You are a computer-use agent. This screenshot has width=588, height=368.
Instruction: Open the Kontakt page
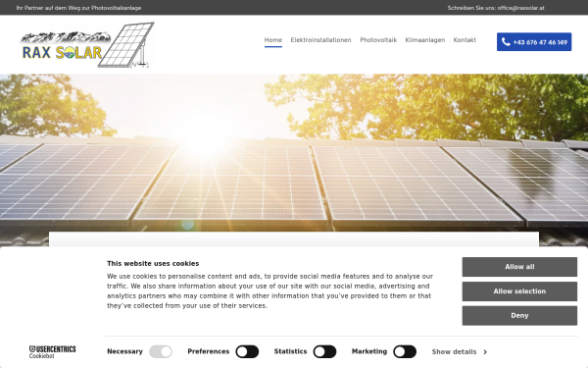pyautogui.click(x=465, y=40)
